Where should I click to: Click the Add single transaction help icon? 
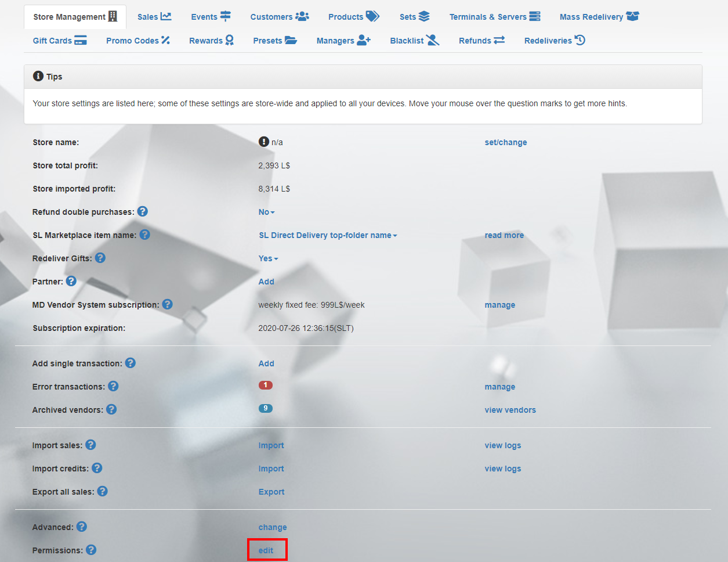(x=131, y=363)
